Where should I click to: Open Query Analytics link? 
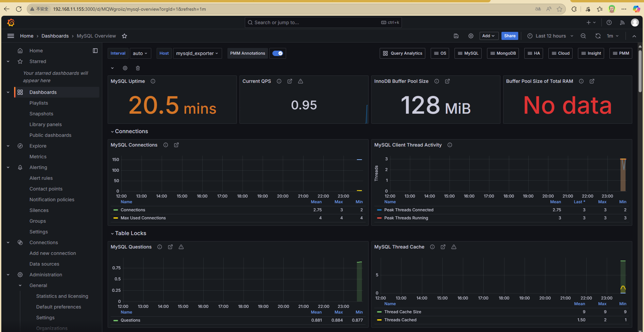pyautogui.click(x=402, y=53)
